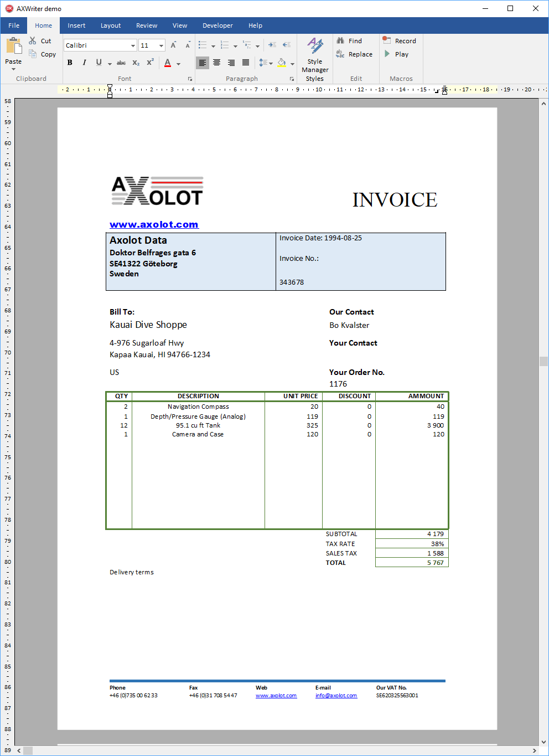
Task: Expand multilevel list style arrow
Action: [x=257, y=47]
